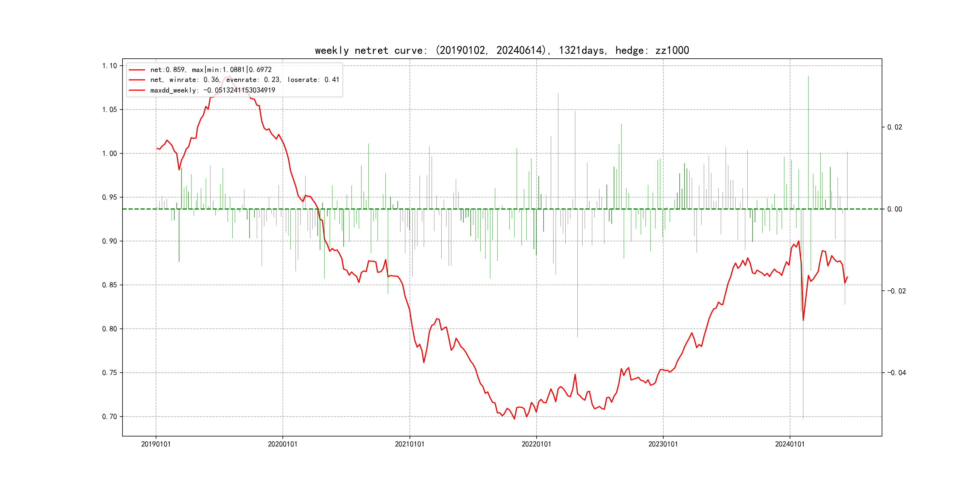
Task: Click the 20190101 x-axis label
Action: (156, 444)
